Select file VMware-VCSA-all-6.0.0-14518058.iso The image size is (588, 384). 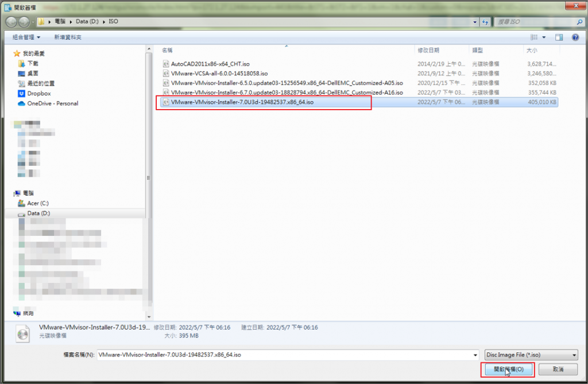click(219, 73)
